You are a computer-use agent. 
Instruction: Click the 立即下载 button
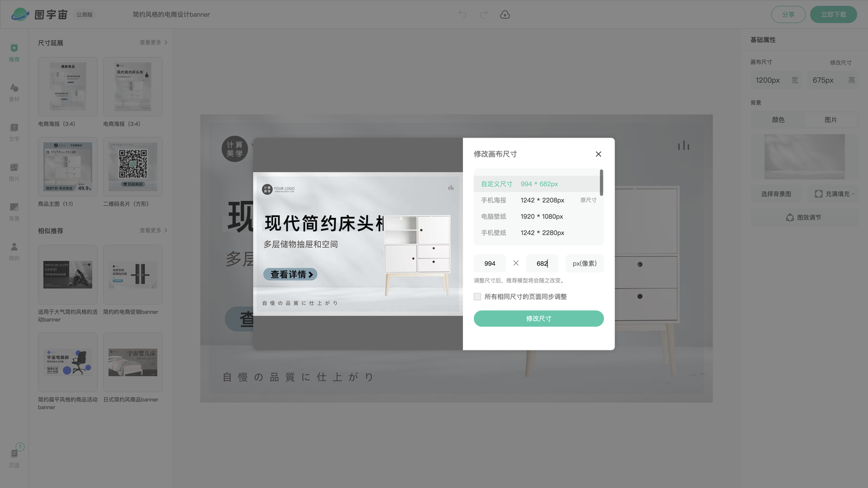[833, 14]
